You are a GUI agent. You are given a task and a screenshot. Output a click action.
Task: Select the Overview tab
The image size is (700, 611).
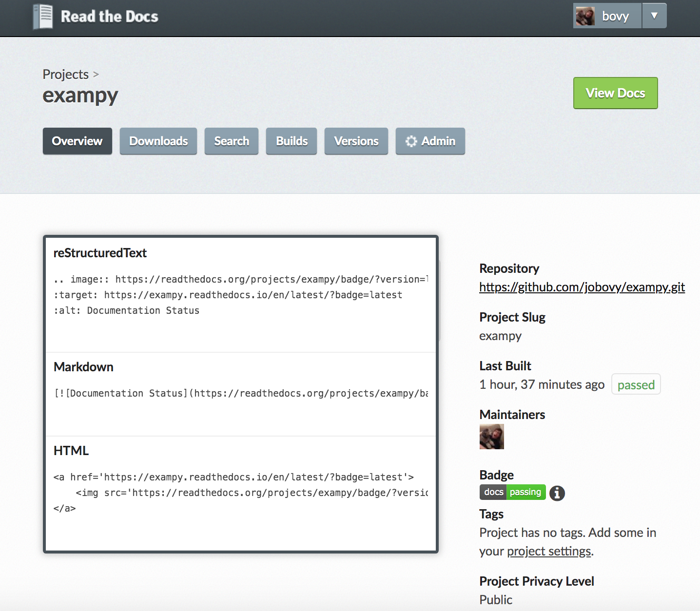click(x=77, y=141)
